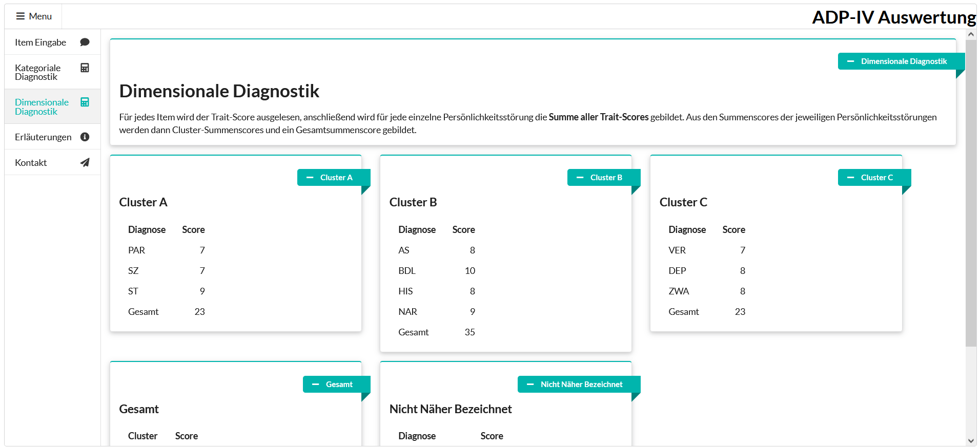This screenshot has width=980, height=448.
Task: Click the Cluster column header in Gesamt box
Action: click(142, 436)
